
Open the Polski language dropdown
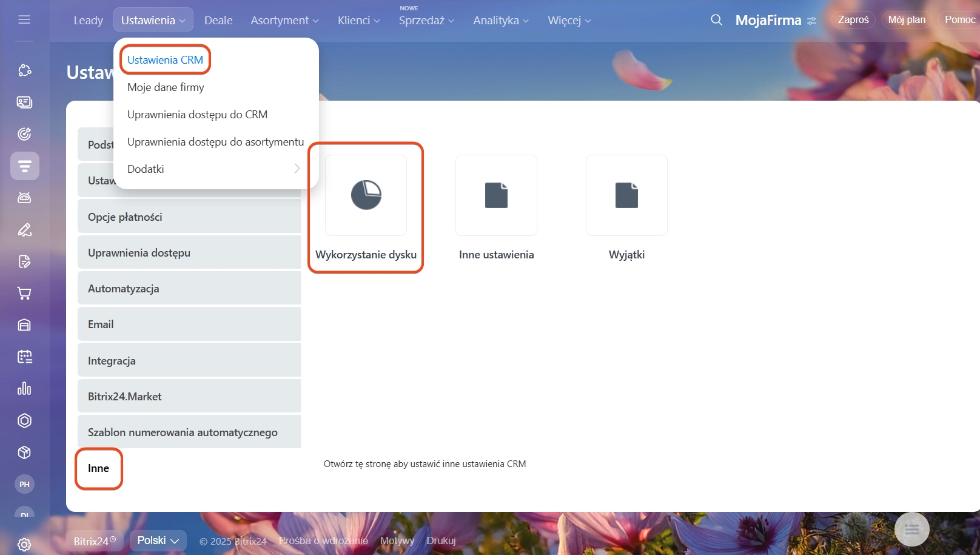pyautogui.click(x=158, y=540)
